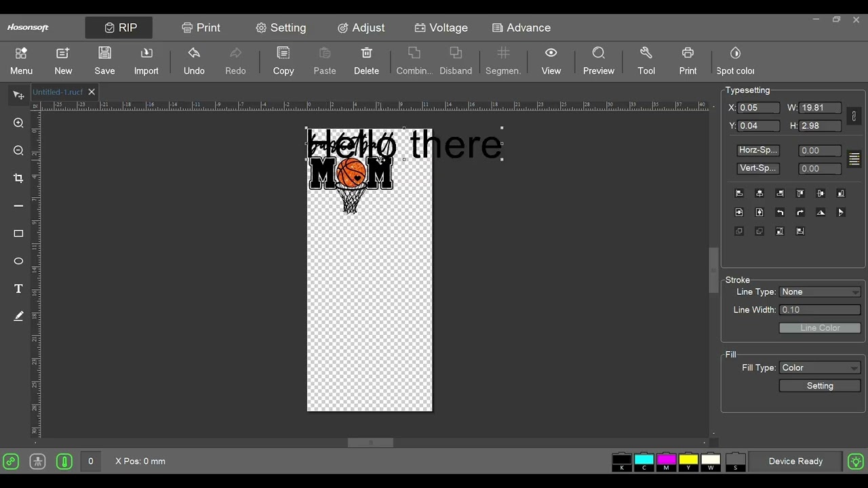Close the Untitled-1.rucf document tab
Screen dimensions: 868x488
pos(92,92)
